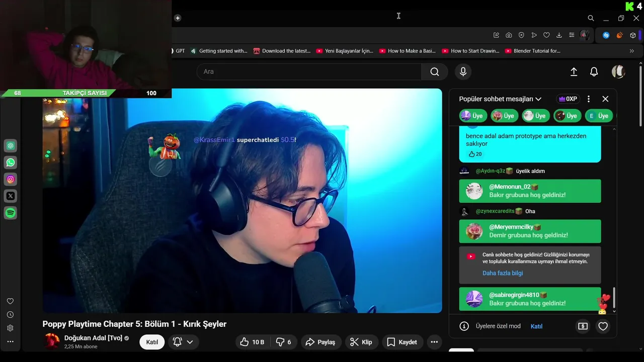This screenshot has width=644, height=362.
Task: Click the YouTube upload/create icon
Action: 574,72
